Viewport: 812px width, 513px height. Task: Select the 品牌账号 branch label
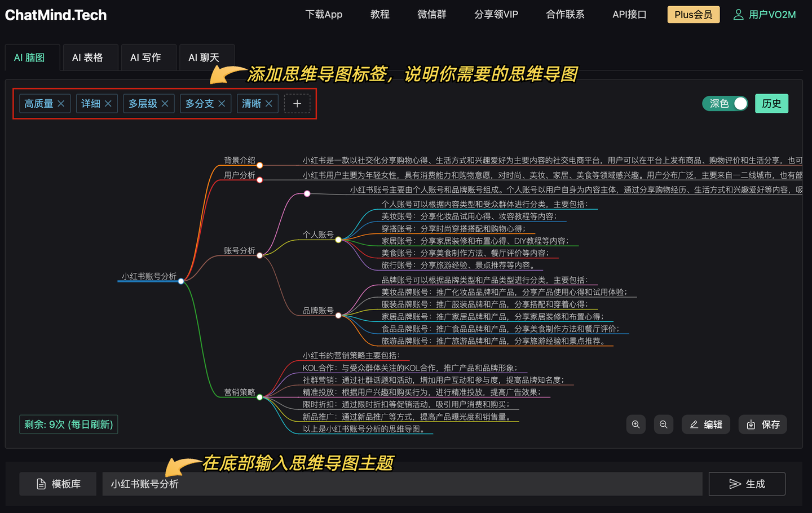tap(318, 310)
